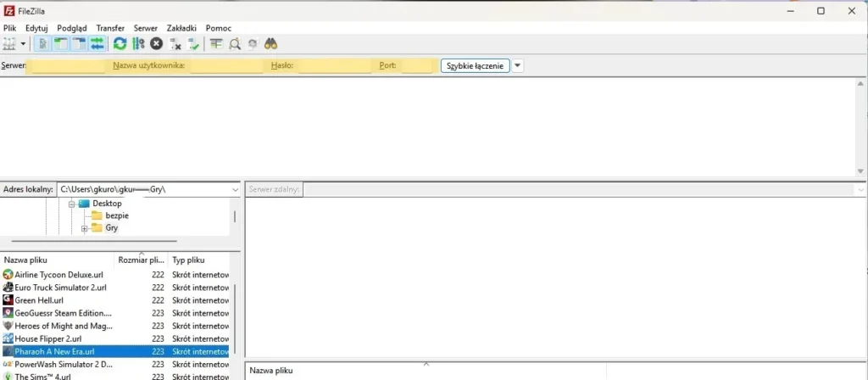Sort local files by Rozmiar pliku column
Viewport: 868px width, 380px height.
point(142,260)
